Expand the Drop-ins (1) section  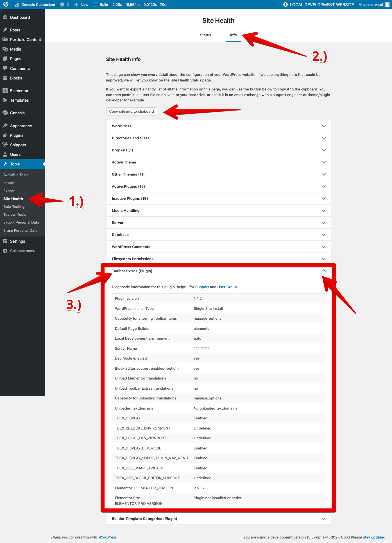click(218, 150)
